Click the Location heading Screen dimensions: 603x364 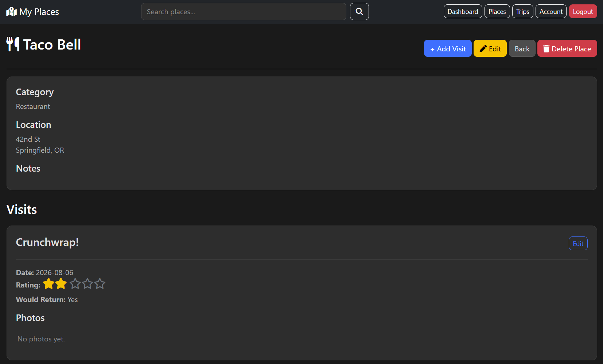[34, 125]
